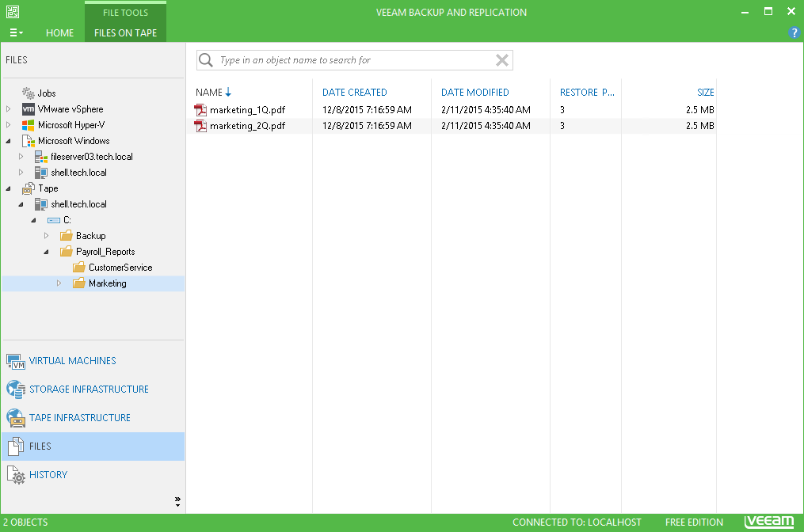Click CONNECTED TO: LOCALHOST status text
This screenshot has height=532, width=804.
[x=577, y=522]
